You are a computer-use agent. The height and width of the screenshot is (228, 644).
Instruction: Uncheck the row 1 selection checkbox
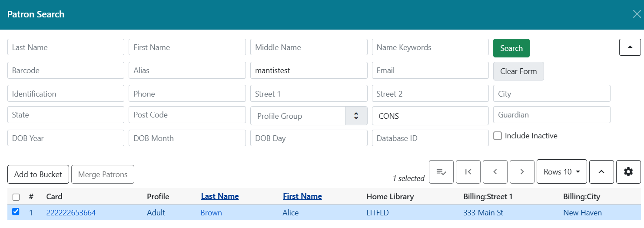coord(16,212)
